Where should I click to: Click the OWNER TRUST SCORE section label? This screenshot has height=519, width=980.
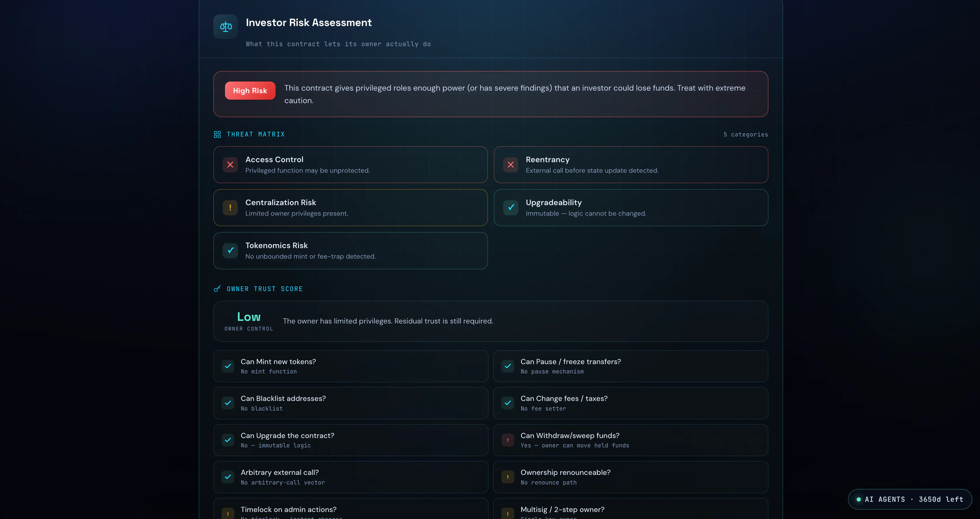coord(265,289)
